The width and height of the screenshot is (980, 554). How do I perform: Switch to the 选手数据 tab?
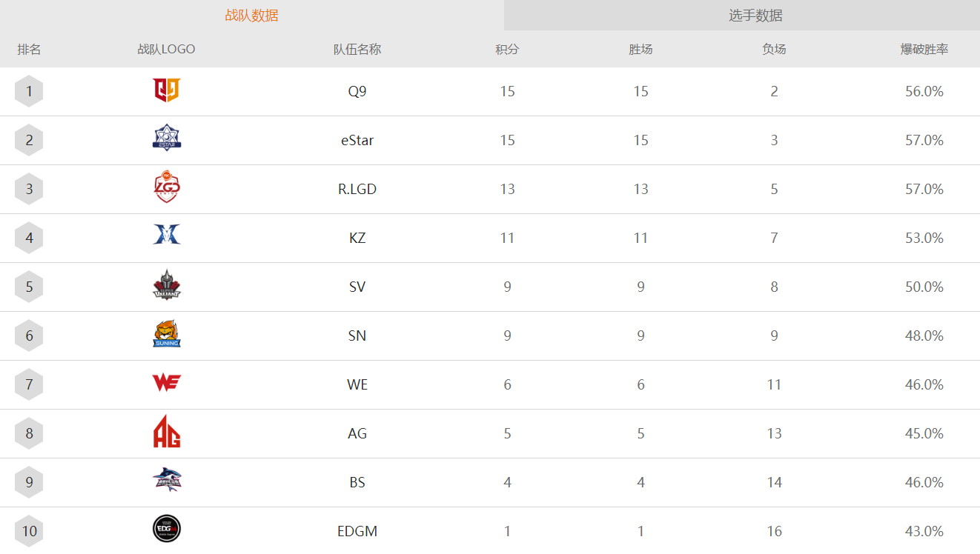tap(755, 16)
